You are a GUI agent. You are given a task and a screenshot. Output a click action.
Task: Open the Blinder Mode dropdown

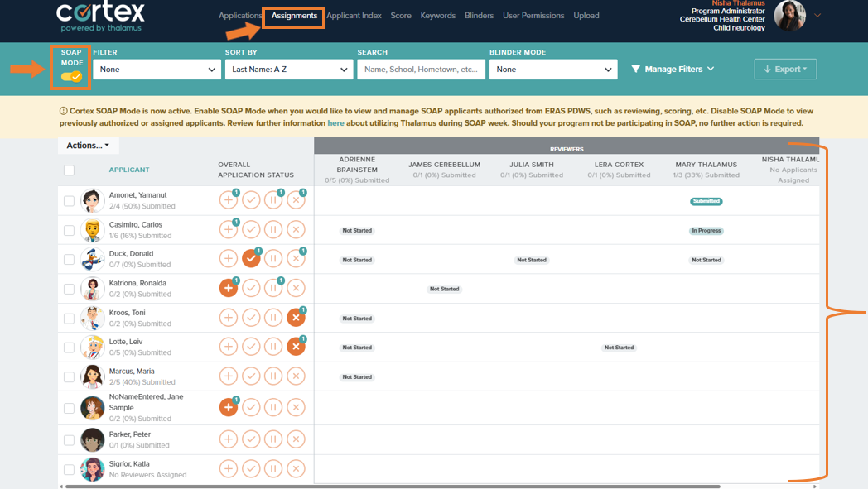[x=553, y=70]
